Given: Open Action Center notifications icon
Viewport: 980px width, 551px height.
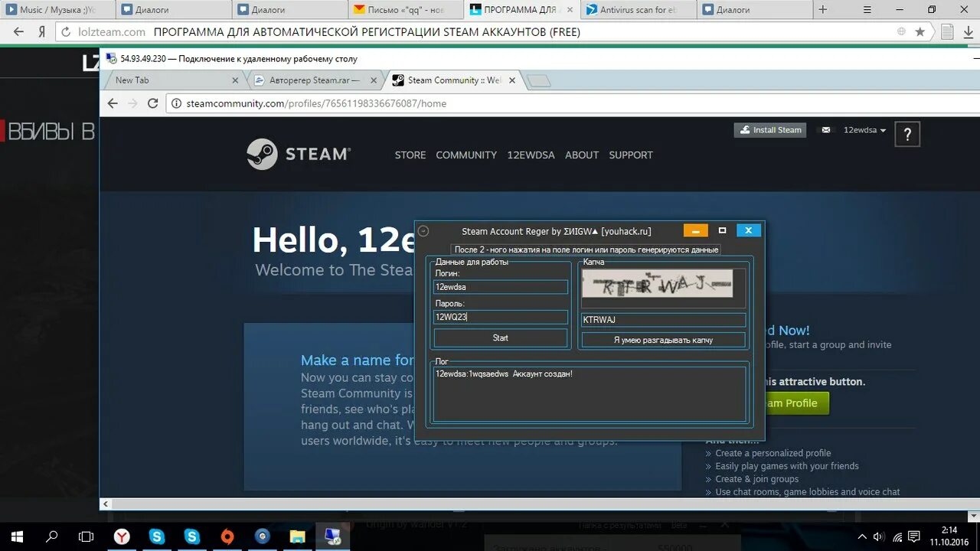Looking at the screenshot, I should pyautogui.click(x=914, y=537).
